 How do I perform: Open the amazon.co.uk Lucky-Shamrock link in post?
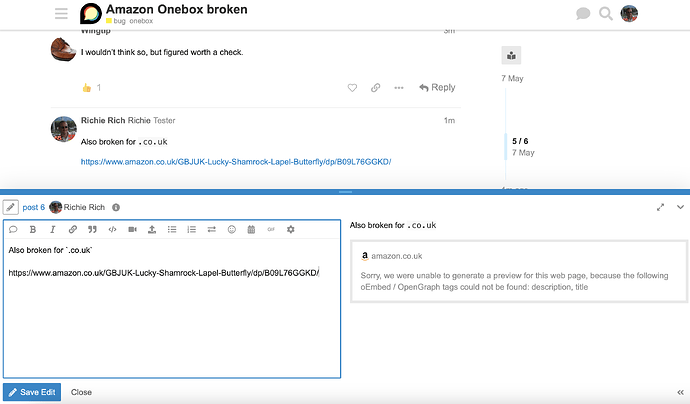coord(236,162)
